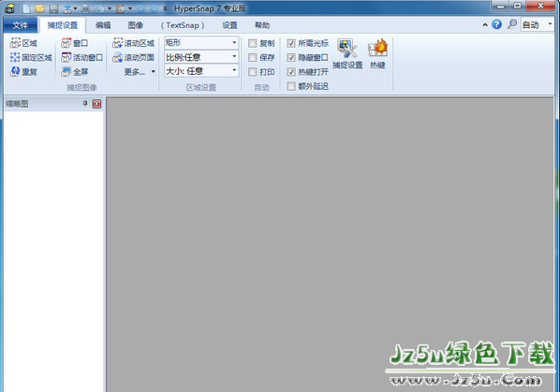Collapse the ribbon with the up chevron
The width and height of the screenshot is (560, 392).
pyautogui.click(x=485, y=24)
